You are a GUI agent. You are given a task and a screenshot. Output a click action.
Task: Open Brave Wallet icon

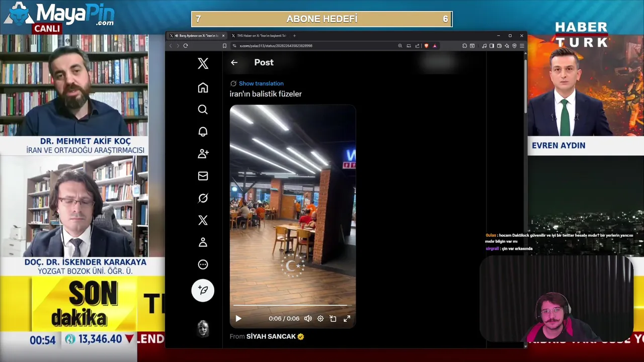point(499,46)
